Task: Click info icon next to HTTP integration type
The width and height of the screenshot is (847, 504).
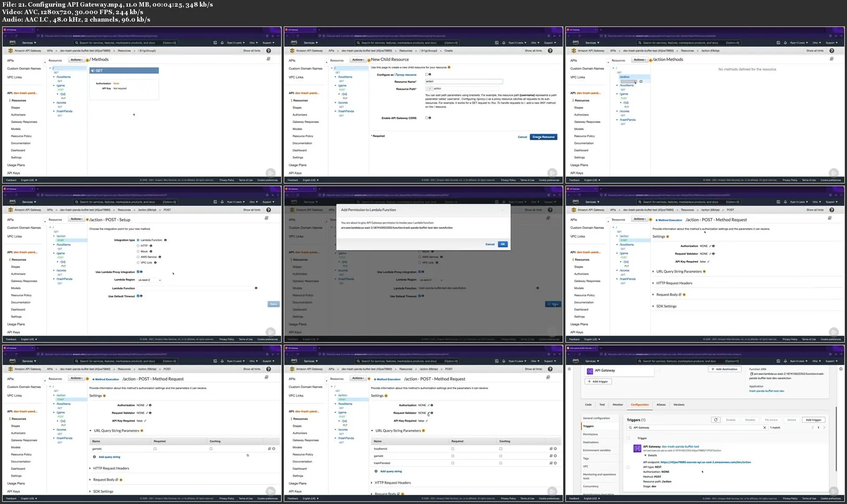Action: pos(151,246)
